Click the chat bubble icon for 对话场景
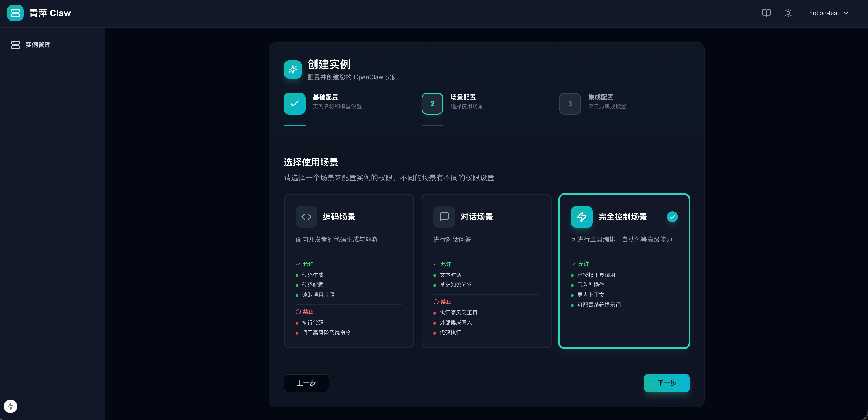 (444, 217)
